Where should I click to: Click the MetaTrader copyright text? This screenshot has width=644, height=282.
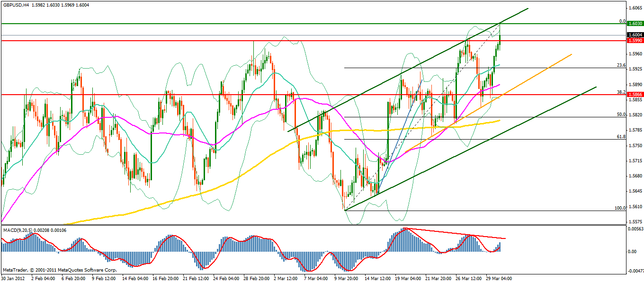click(59, 270)
